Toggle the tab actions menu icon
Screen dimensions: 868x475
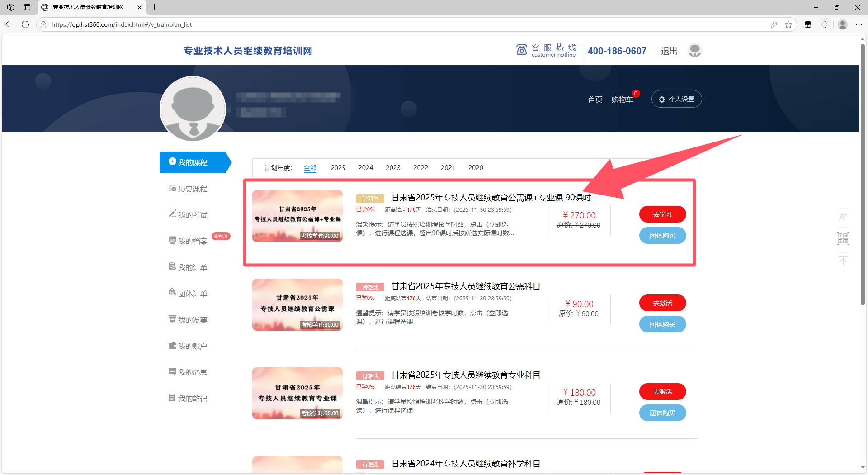point(27,7)
